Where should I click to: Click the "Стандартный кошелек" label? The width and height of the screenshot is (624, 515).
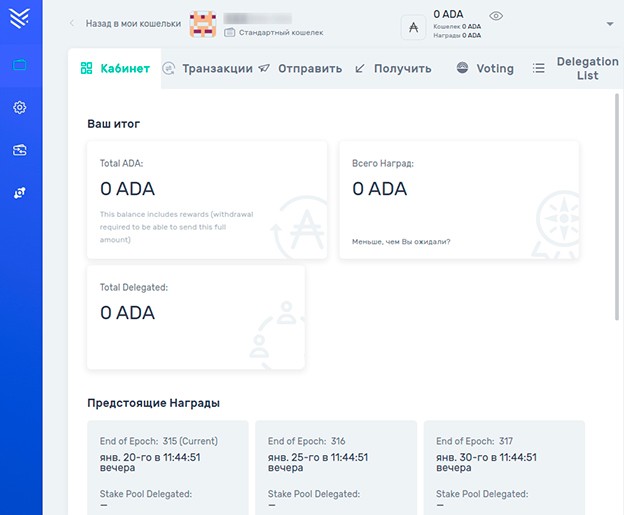281,33
